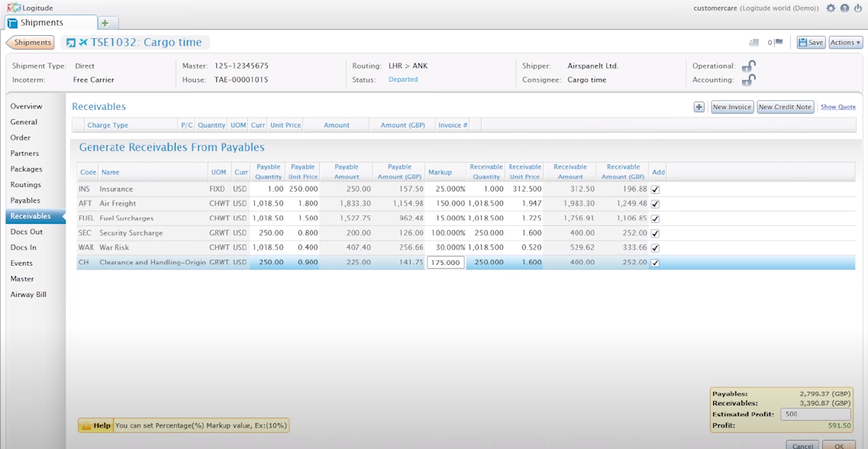868x449 pixels.
Task: Click the Departed status link
Action: [403, 79]
